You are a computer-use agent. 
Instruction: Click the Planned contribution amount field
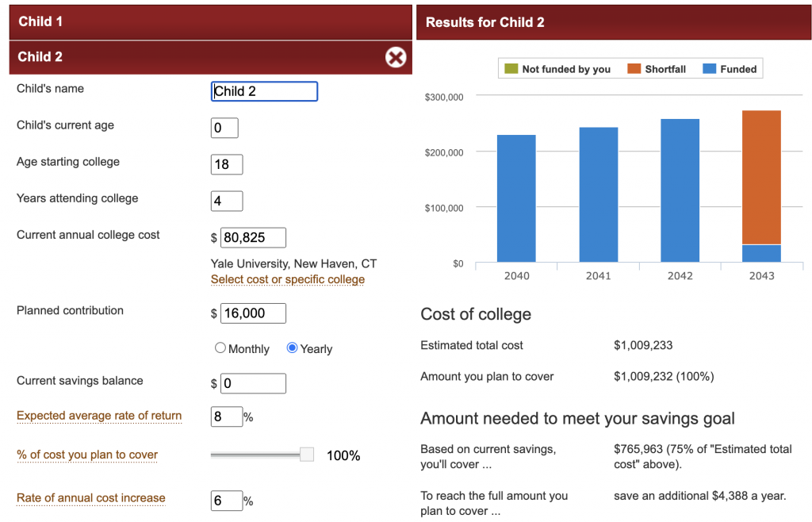click(x=253, y=313)
